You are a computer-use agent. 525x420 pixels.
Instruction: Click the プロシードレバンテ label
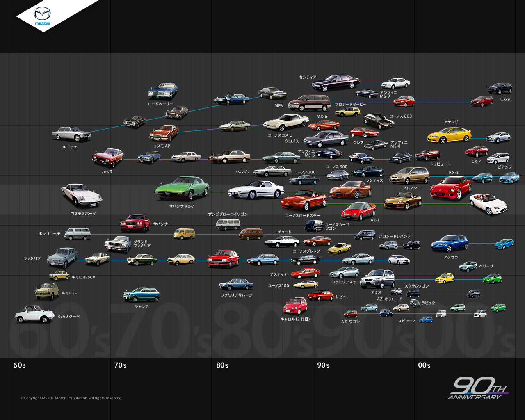pyautogui.click(x=395, y=236)
